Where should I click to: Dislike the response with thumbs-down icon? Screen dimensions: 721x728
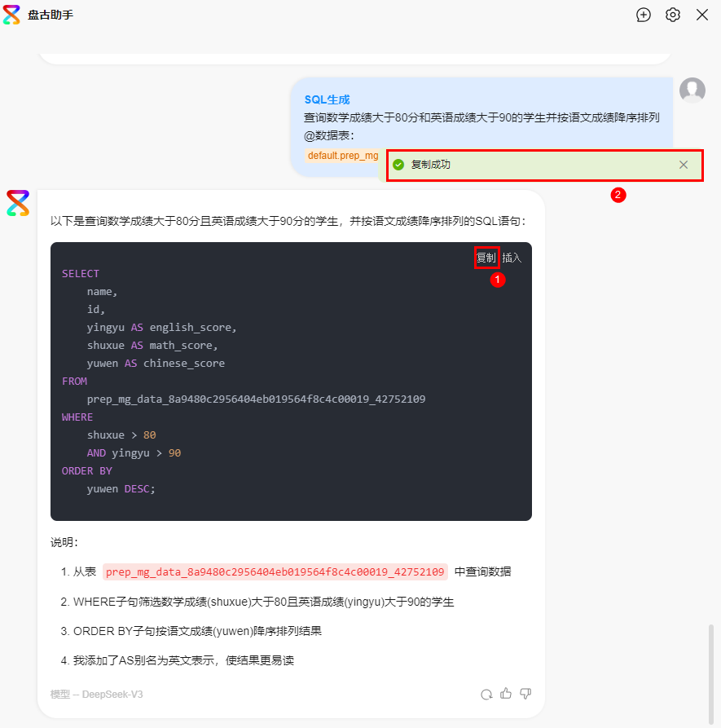click(525, 694)
